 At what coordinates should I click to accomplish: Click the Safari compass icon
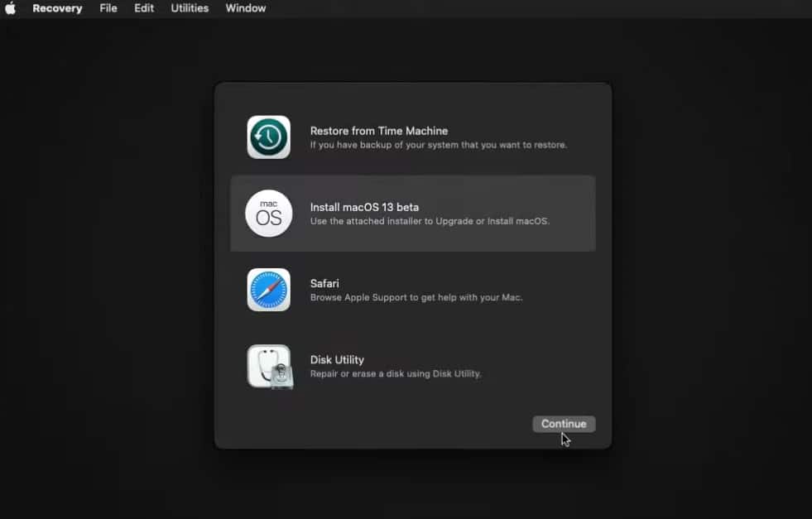268,290
